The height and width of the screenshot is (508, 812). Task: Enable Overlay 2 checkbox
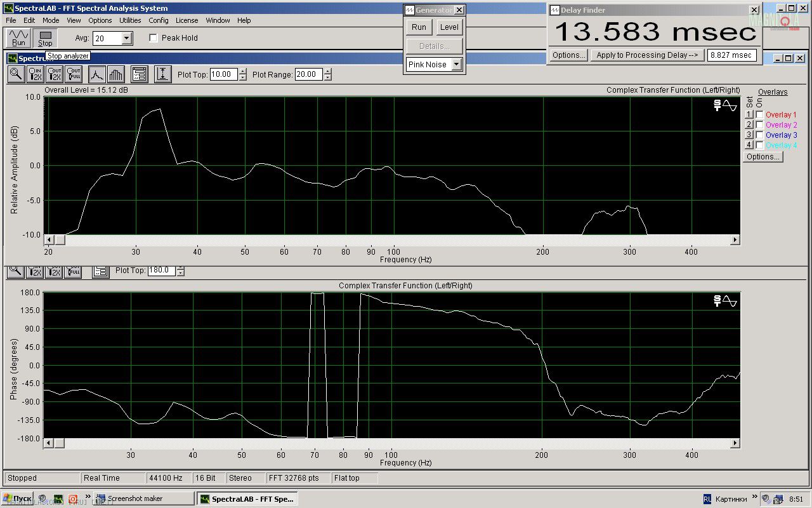click(759, 125)
